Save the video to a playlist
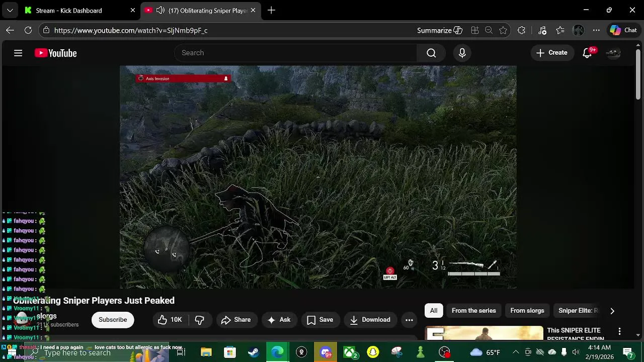The width and height of the screenshot is (644, 362). 320,320
